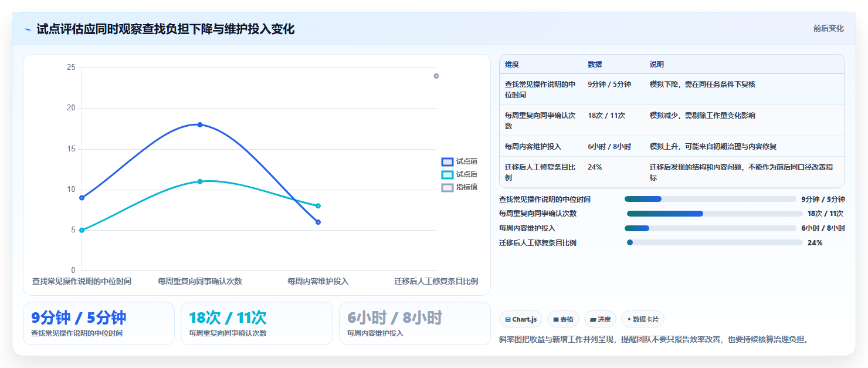Click the panel title 试点评估应同时观察查找负担下降与维护投入变化

[165, 29]
